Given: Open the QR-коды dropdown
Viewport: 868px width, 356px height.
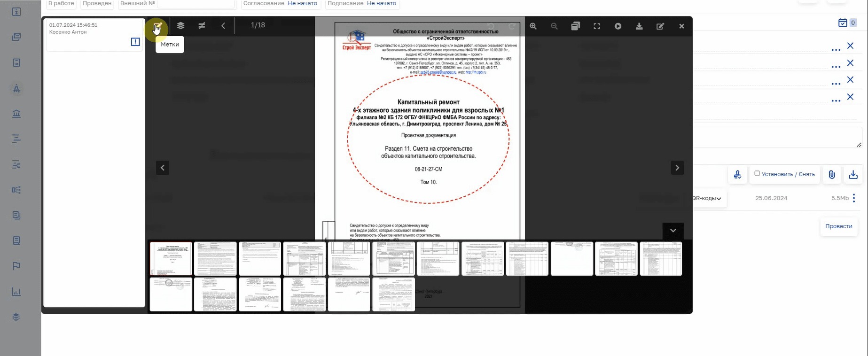Looking at the screenshot, I should point(707,198).
